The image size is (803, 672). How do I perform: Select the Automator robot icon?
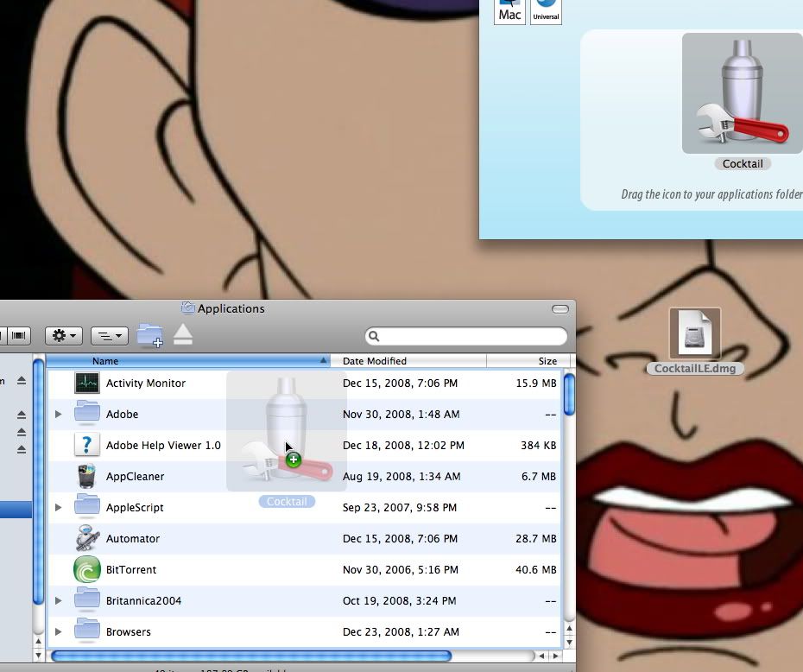87,538
